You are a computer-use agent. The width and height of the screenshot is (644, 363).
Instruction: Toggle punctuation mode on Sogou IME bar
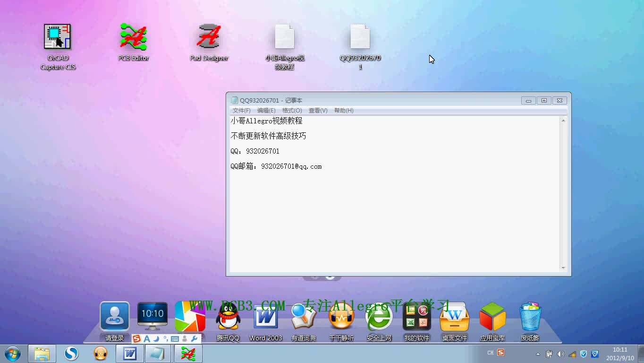pos(165,338)
